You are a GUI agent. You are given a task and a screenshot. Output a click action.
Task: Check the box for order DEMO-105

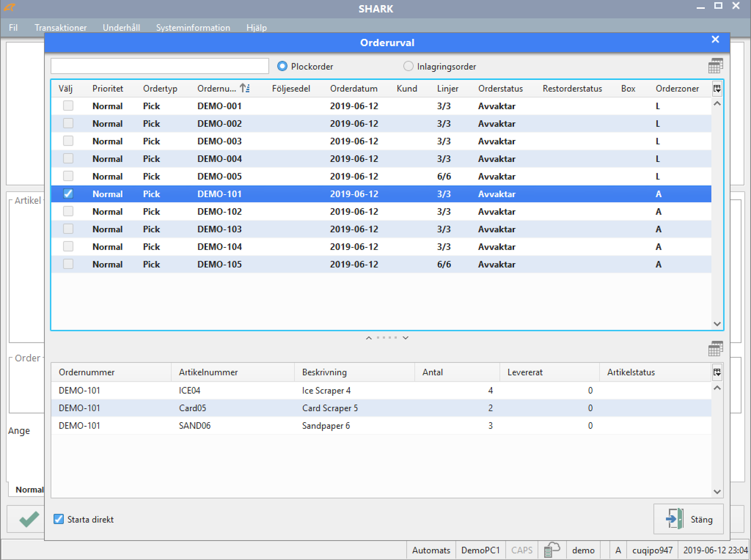coord(68,264)
